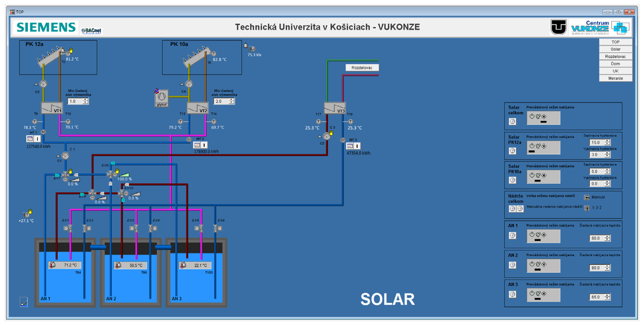This screenshot has width=644, height=324.
Task: Click the C1 circulation pump symbol
Action: pyautogui.click(x=65, y=156)
